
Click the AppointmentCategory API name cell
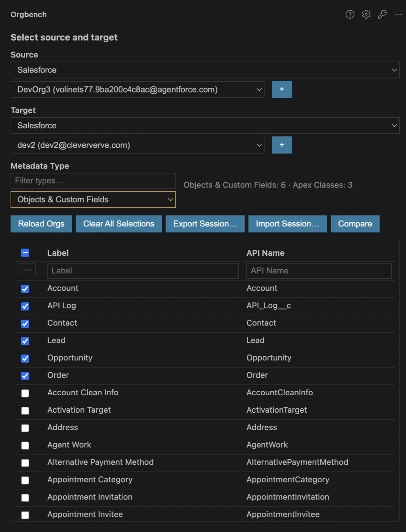(288, 479)
